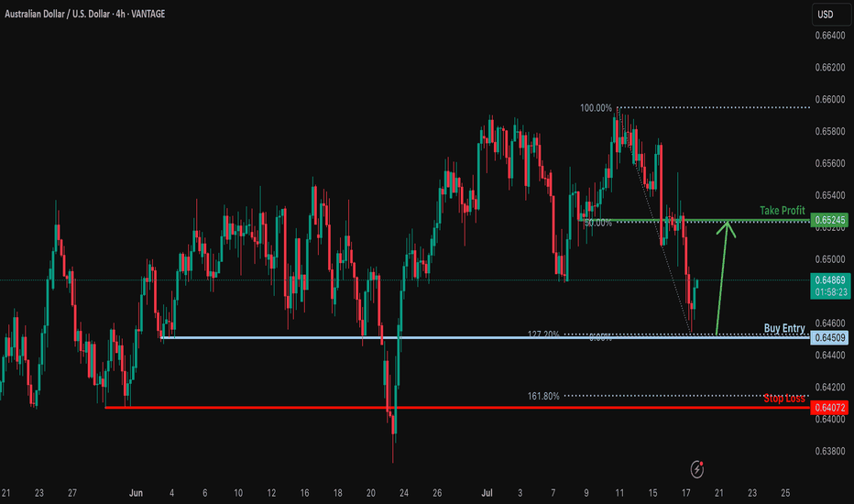
Task: Click the 17 date label on time axis
Action: 685,493
